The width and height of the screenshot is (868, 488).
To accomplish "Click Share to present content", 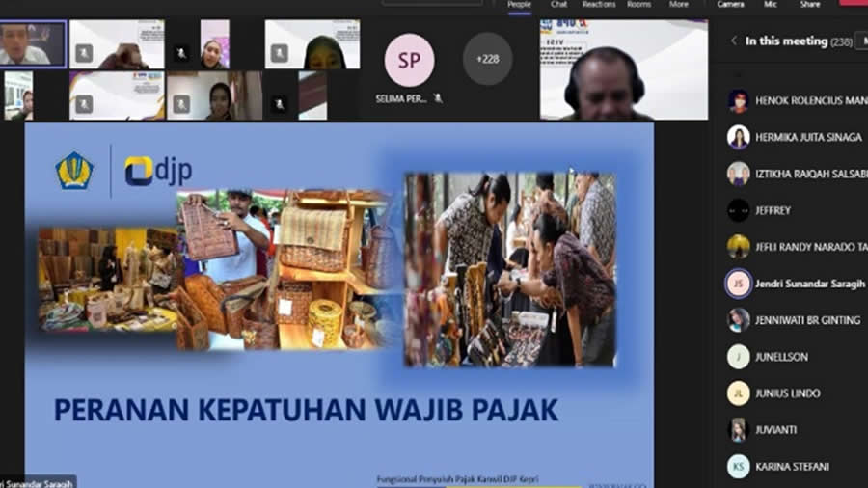I will point(810,5).
